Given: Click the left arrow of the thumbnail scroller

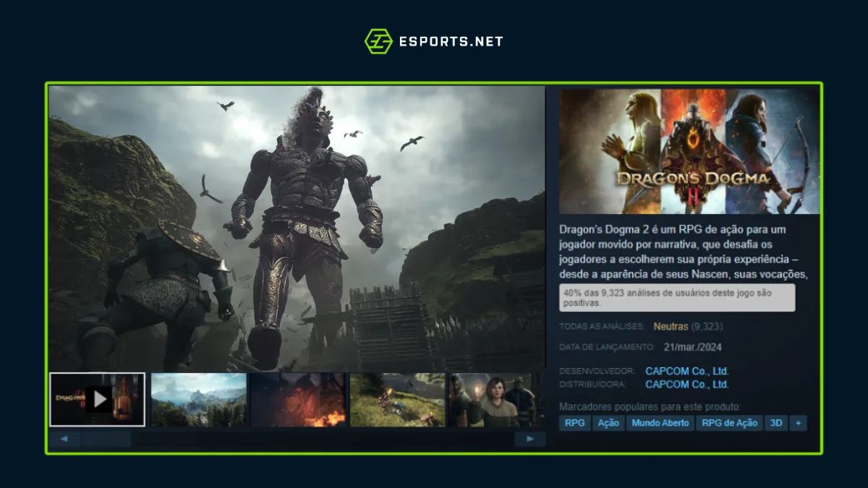Looking at the screenshot, I should click(64, 439).
